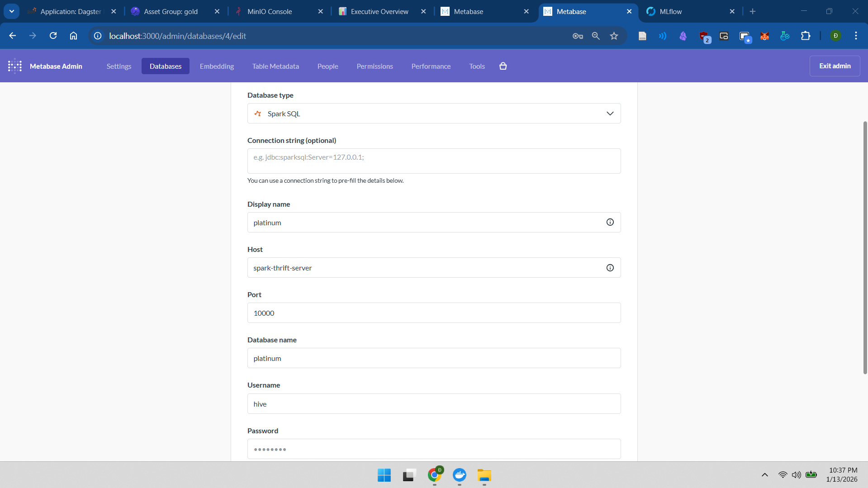Screen dimensions: 868x488
Task: Click the zoom magnifier icon in the address bar
Action: pos(596,36)
